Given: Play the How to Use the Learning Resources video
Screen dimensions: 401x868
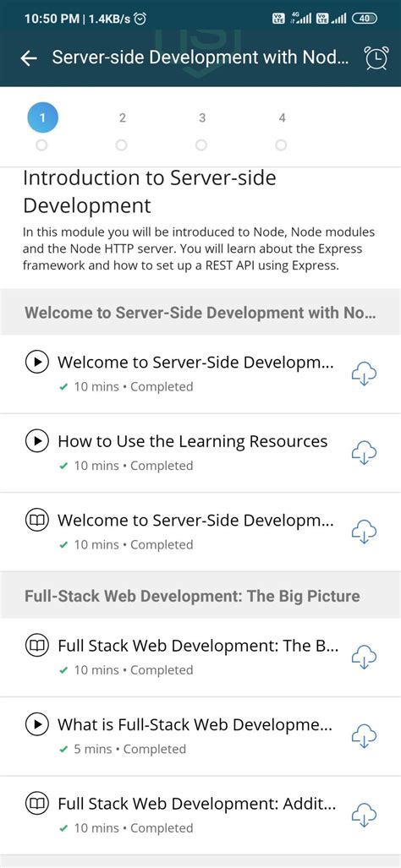Looking at the screenshot, I should pos(37,441).
